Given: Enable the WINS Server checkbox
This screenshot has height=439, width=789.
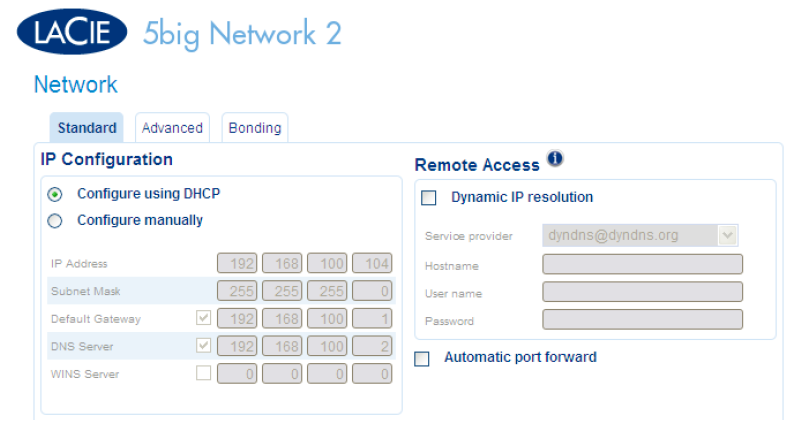Looking at the screenshot, I should point(203,373).
